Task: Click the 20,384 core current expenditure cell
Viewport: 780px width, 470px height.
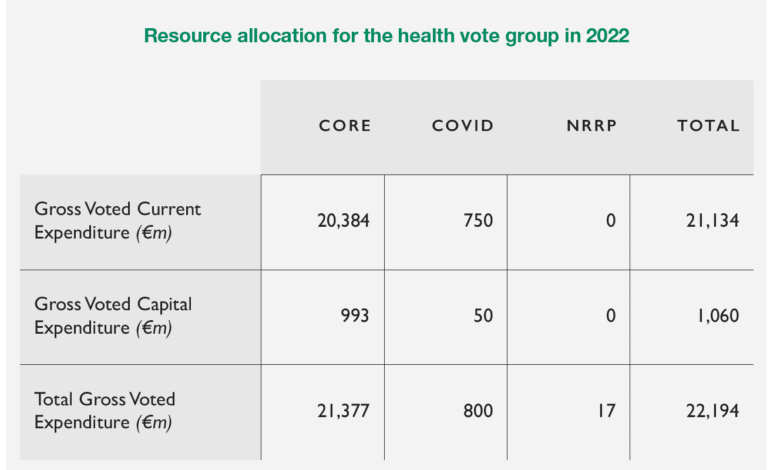Action: click(344, 221)
